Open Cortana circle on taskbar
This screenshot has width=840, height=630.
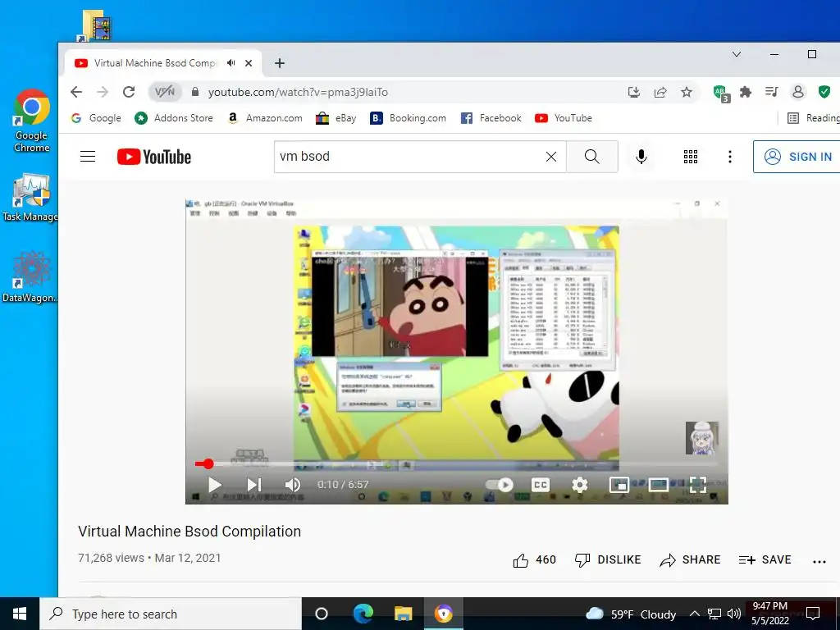tap(322, 614)
